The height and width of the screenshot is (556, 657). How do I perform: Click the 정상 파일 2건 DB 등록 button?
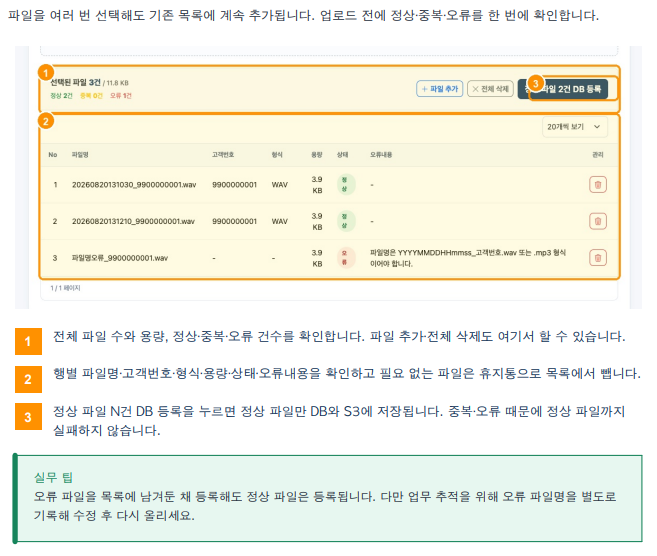563,89
